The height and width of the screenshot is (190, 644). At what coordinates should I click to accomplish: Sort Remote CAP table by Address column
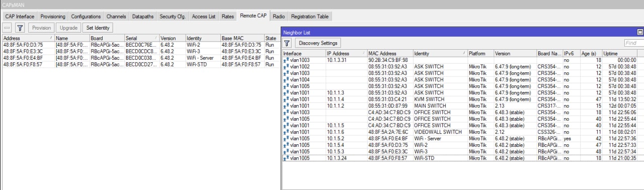[28, 38]
